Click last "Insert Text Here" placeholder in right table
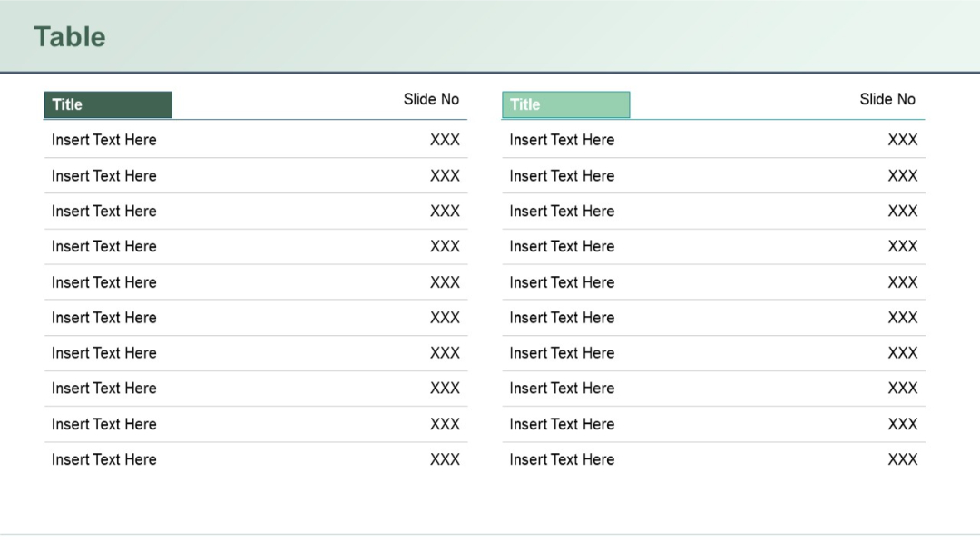The image size is (980, 552). (561, 459)
